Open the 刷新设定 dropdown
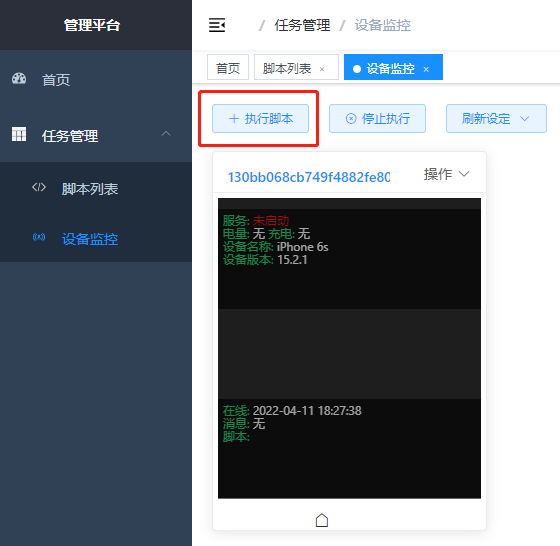 pyautogui.click(x=496, y=119)
